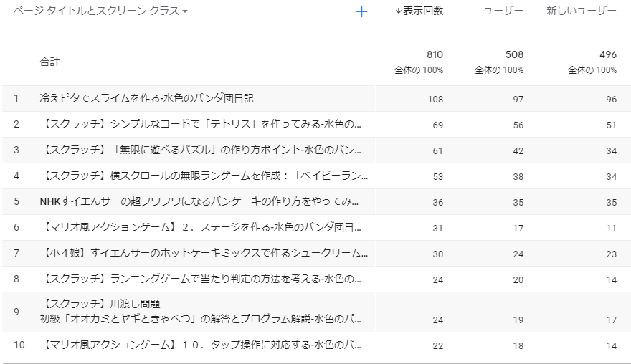Select the 合計 row label

tap(49, 62)
